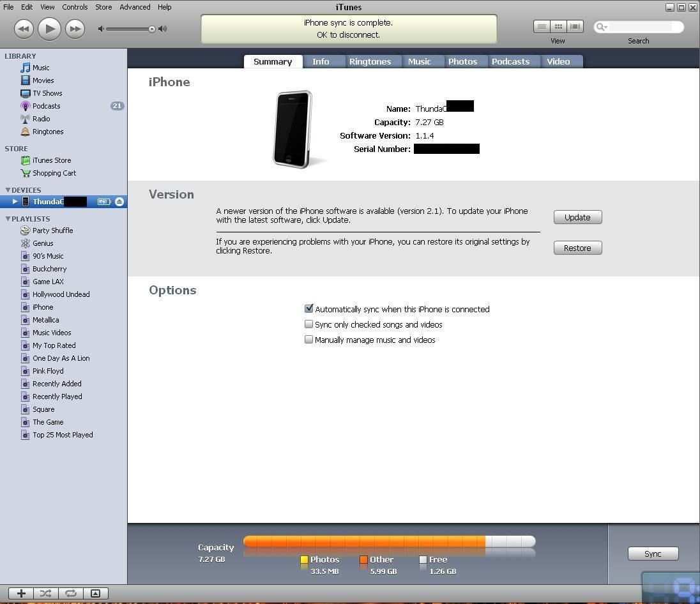Switch to the Ringtones tab
This screenshot has height=604, width=700.
coord(370,61)
